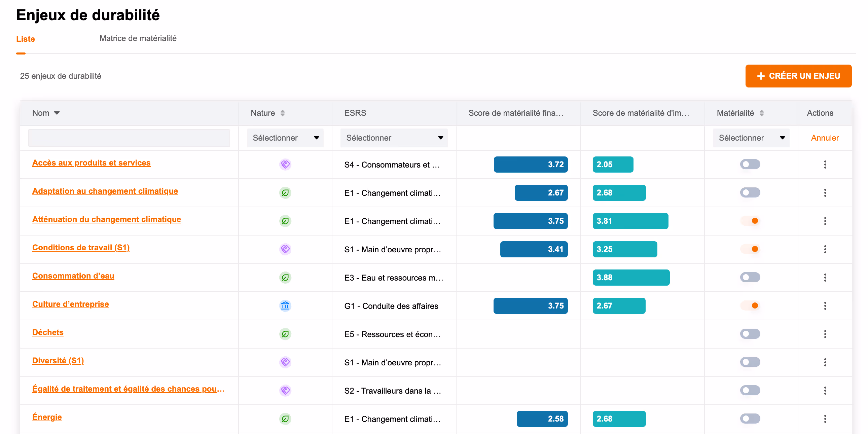This screenshot has height=434, width=868.
Task: Click the social icon in Diversité (S1) row
Action: click(x=285, y=363)
